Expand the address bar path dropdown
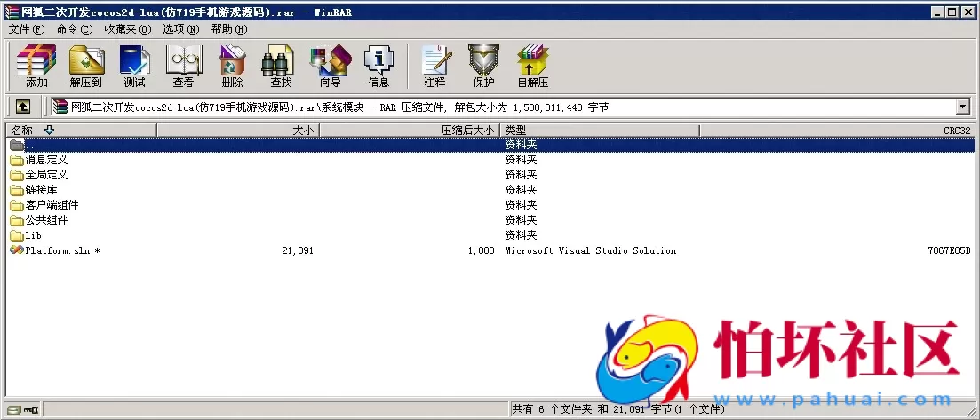The width and height of the screenshot is (980, 420). pos(962,107)
